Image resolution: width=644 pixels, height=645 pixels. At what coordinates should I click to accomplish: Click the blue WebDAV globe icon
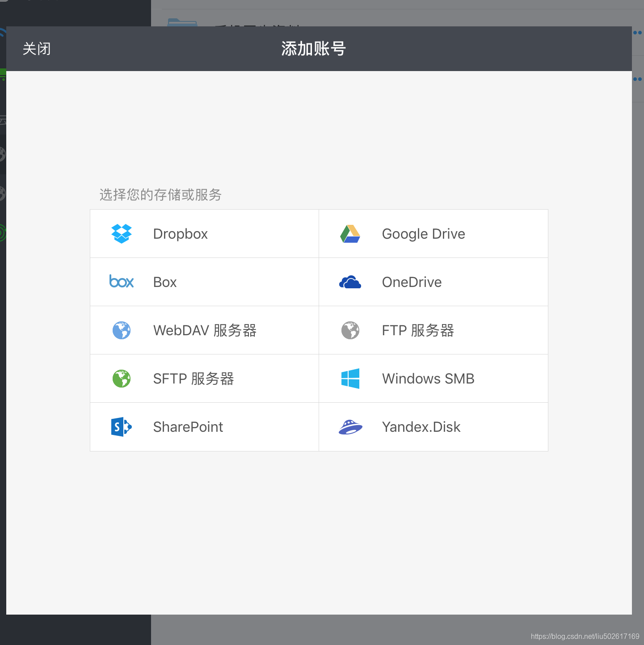pyautogui.click(x=122, y=330)
